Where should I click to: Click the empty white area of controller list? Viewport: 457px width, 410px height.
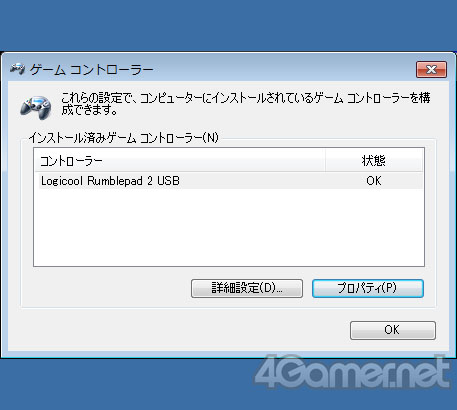(x=229, y=227)
